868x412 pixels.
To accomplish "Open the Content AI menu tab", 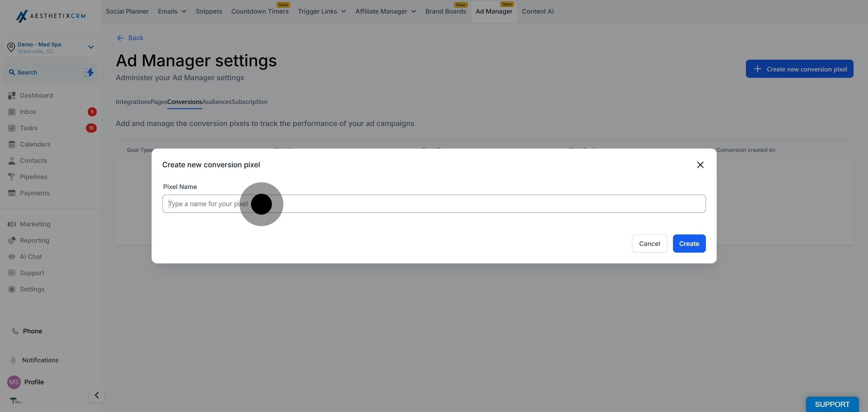I will [537, 11].
